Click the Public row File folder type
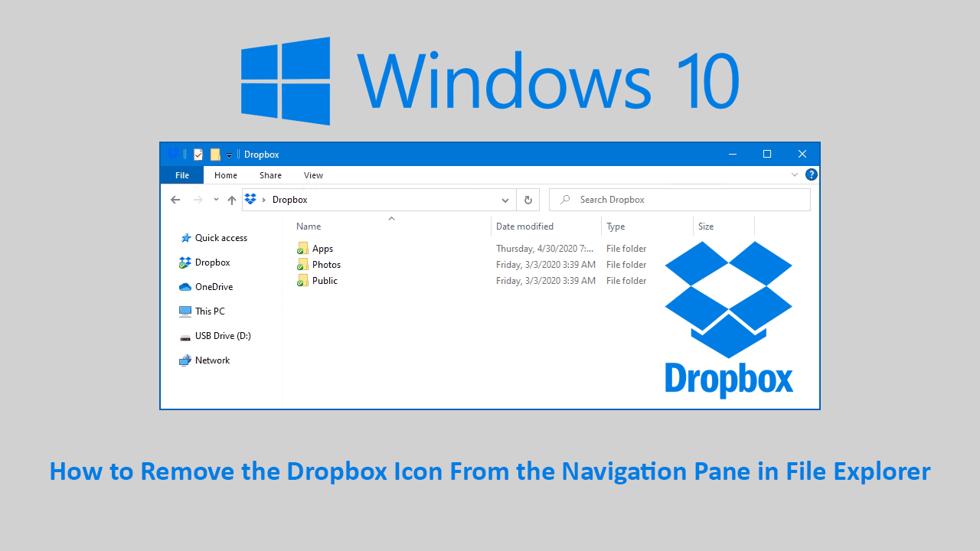Image resolution: width=980 pixels, height=551 pixels. tap(626, 281)
